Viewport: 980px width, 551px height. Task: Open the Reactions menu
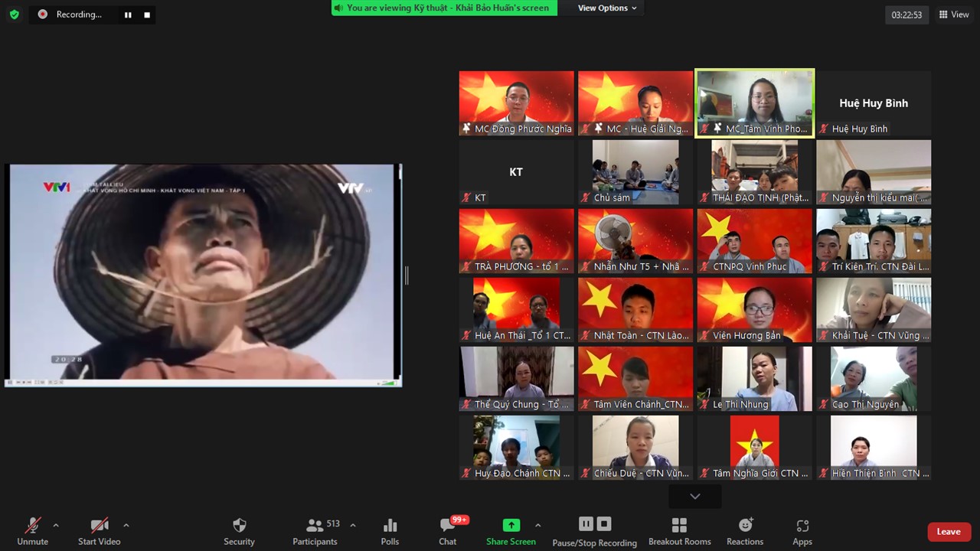(x=745, y=531)
